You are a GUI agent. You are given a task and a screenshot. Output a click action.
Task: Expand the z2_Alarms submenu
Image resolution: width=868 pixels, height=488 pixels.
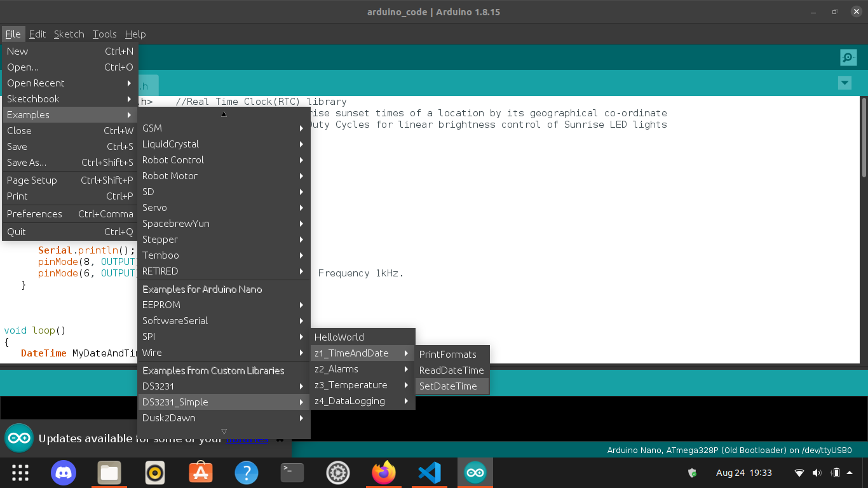coord(363,369)
